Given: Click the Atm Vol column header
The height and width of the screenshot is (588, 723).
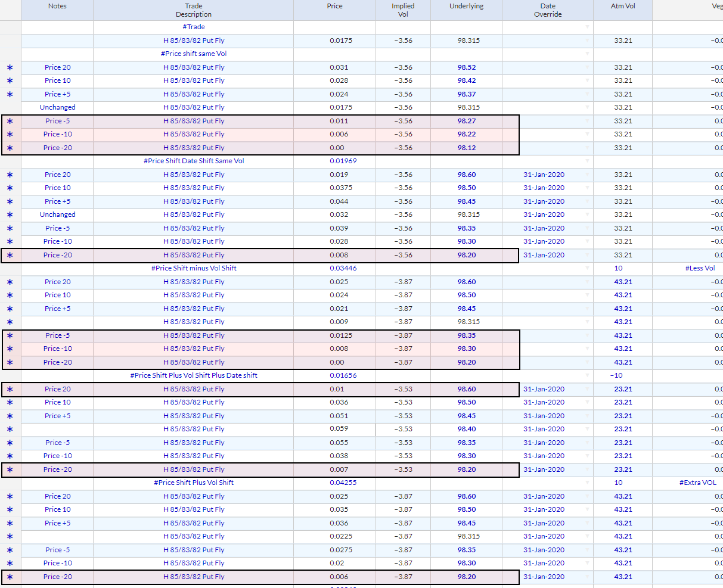Looking at the screenshot, I should pyautogui.click(x=623, y=10).
